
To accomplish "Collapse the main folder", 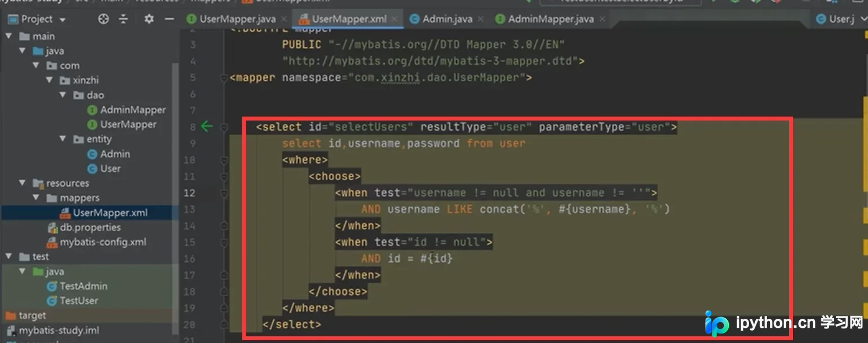I will pos(8,36).
